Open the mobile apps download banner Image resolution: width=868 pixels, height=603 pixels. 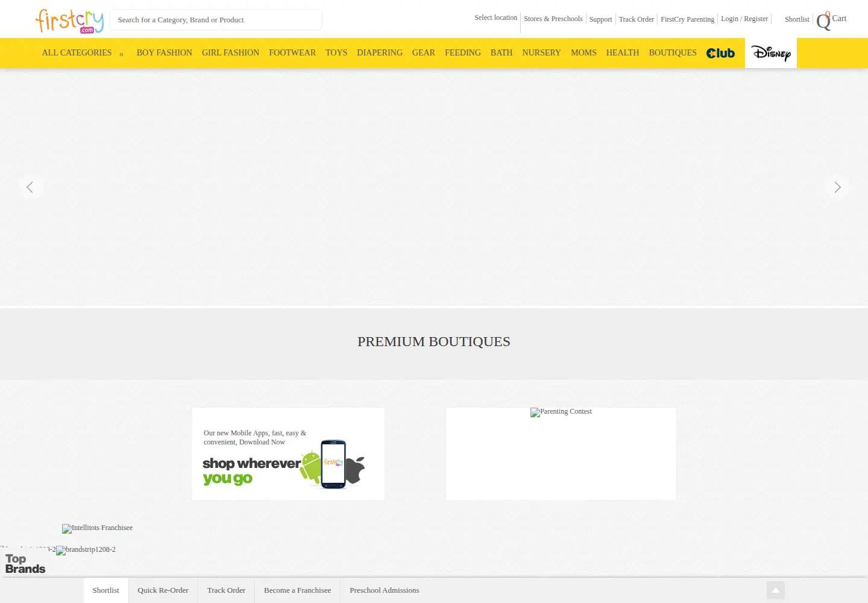(x=288, y=453)
